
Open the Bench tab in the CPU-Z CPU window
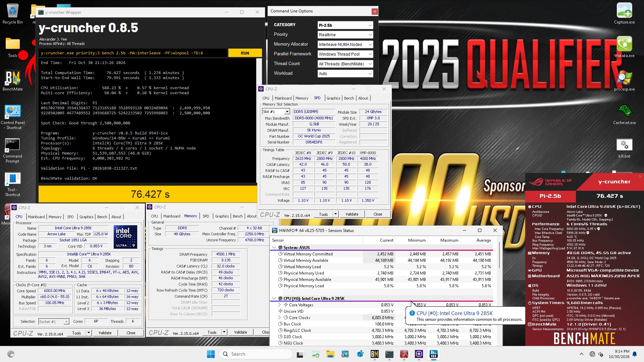pyautogui.click(x=102, y=217)
